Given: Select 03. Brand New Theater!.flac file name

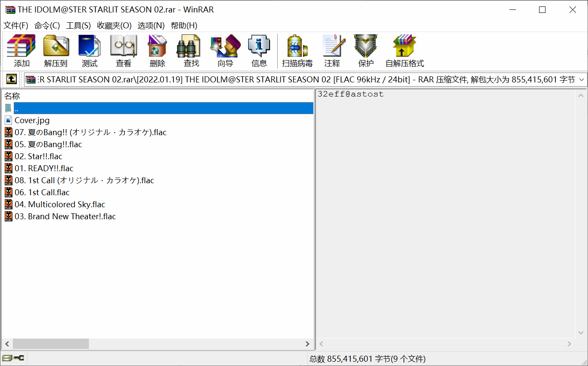Looking at the screenshot, I should coord(65,216).
